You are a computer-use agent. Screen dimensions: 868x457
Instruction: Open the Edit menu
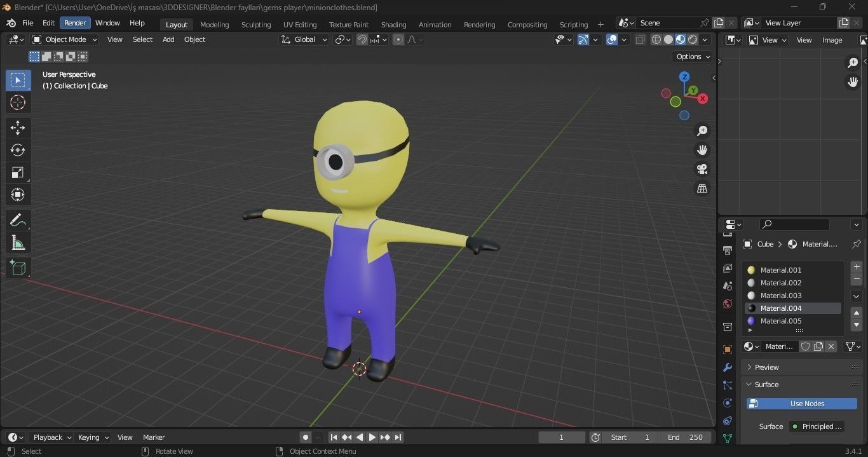48,23
